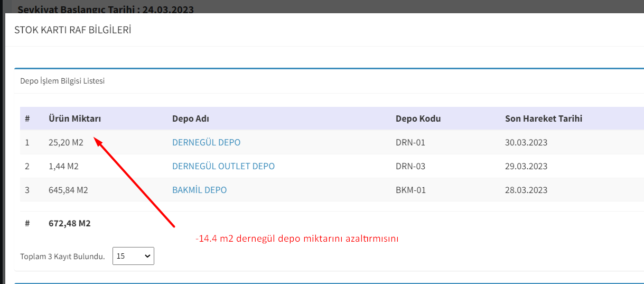
Task: Select the 1,44 M2 quantity cell
Action: point(63,166)
